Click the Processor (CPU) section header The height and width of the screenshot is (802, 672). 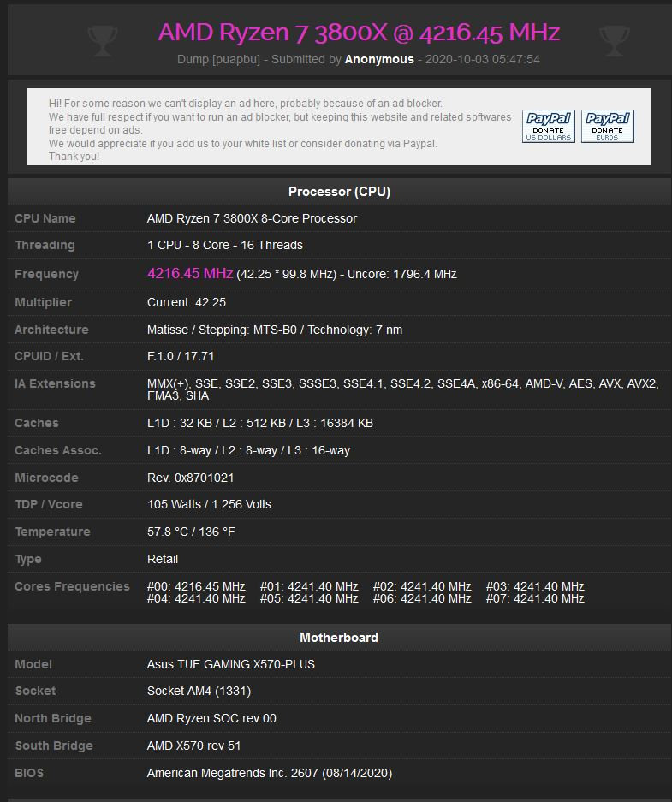coord(340,192)
